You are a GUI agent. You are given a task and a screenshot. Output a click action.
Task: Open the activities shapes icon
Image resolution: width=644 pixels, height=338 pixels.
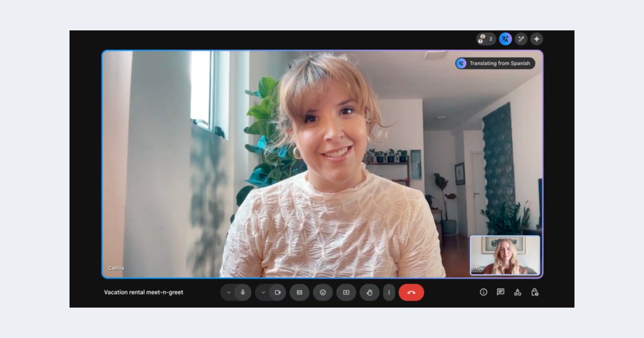pyautogui.click(x=518, y=292)
